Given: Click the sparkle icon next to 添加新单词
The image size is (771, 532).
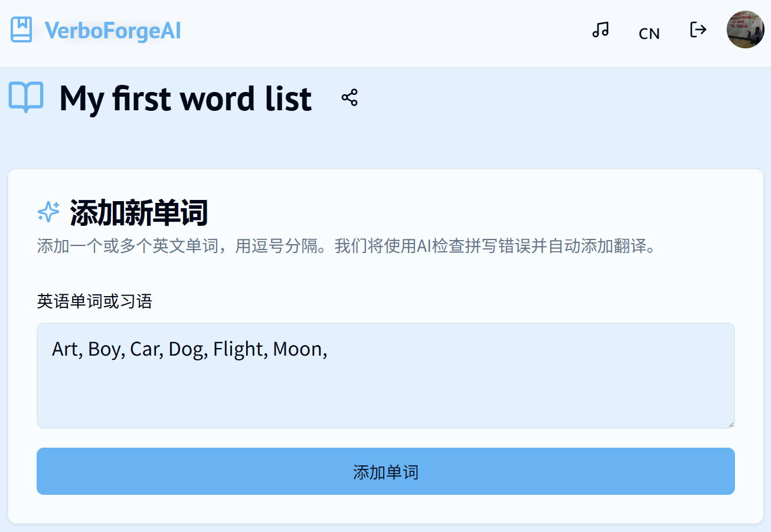Looking at the screenshot, I should [48, 212].
